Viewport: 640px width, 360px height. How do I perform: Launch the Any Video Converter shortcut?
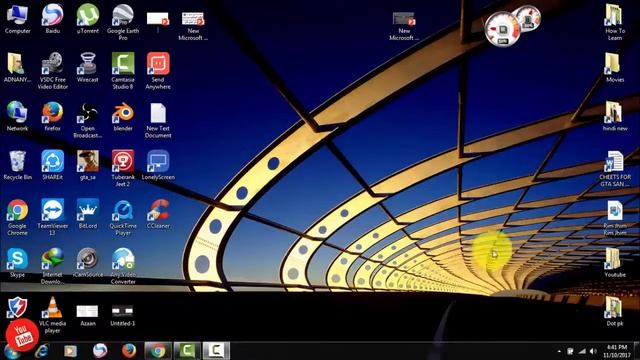(x=123, y=266)
